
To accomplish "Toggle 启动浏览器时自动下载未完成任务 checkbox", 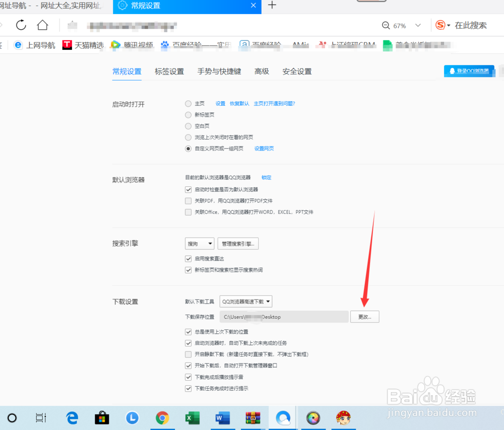I will coord(188,343).
